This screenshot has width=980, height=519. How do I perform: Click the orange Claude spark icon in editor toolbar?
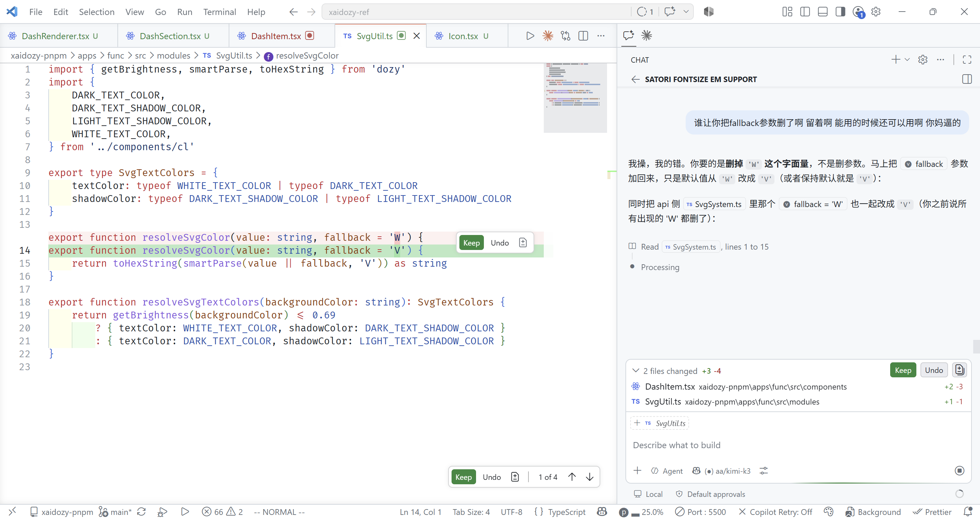(548, 36)
